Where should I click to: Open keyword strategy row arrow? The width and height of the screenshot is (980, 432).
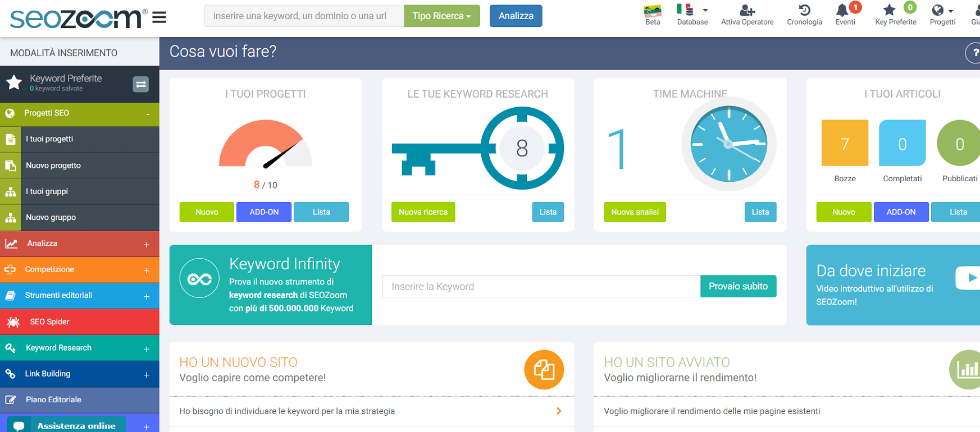pos(558,411)
